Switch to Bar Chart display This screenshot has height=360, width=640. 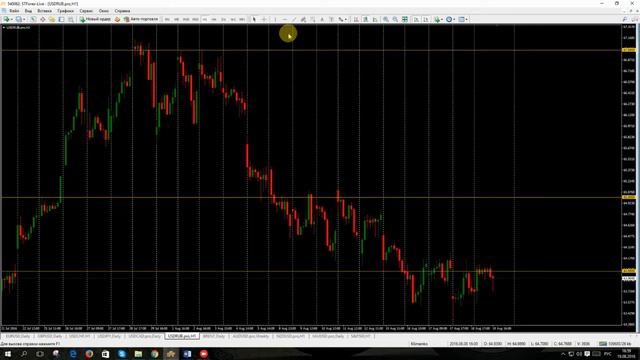[x=356, y=19]
